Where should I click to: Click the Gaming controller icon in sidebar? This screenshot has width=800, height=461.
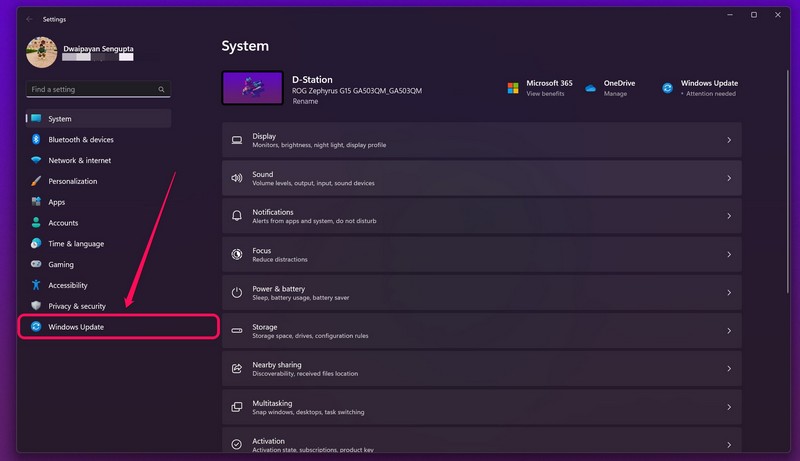click(36, 265)
